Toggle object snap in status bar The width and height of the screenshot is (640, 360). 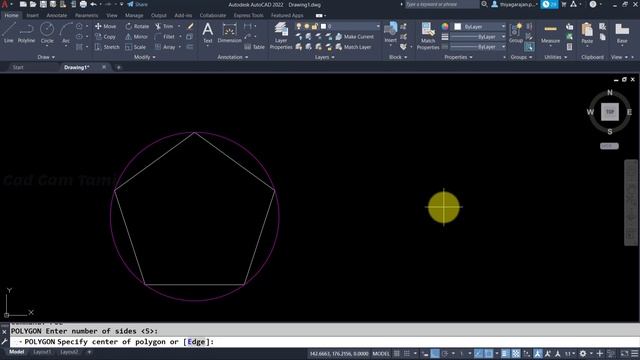tap(489, 353)
